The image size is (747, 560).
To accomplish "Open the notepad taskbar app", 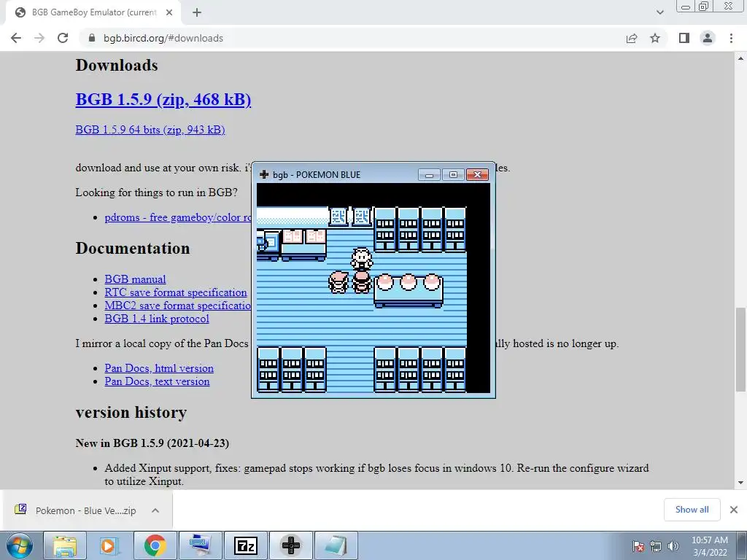I will tap(336, 545).
